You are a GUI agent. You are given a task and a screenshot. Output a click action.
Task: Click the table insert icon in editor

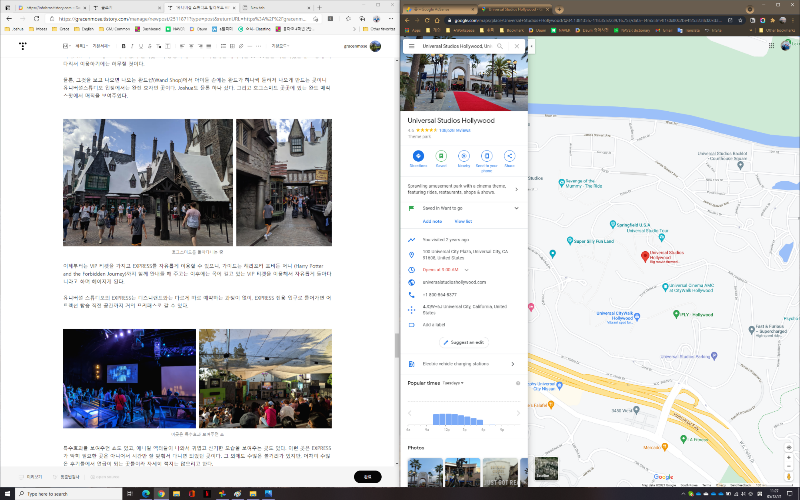232,46
